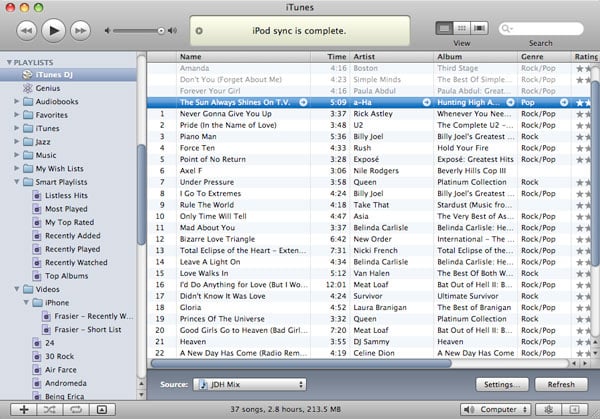
Task: Click the Genius atom button
Action: [548, 409]
